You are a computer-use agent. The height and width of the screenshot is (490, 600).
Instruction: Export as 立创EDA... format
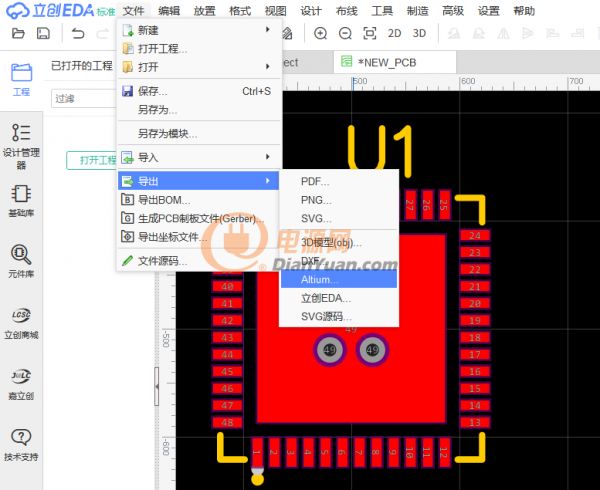(339, 298)
